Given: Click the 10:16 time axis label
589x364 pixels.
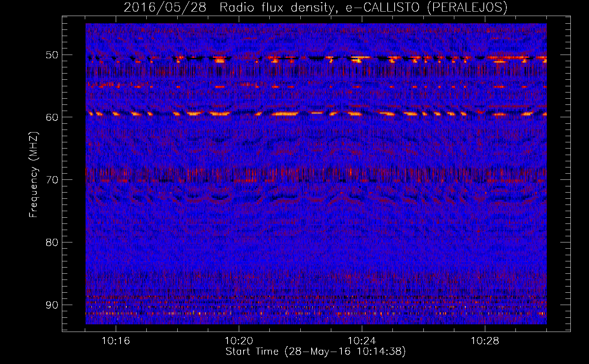Looking at the screenshot, I should [x=116, y=341].
